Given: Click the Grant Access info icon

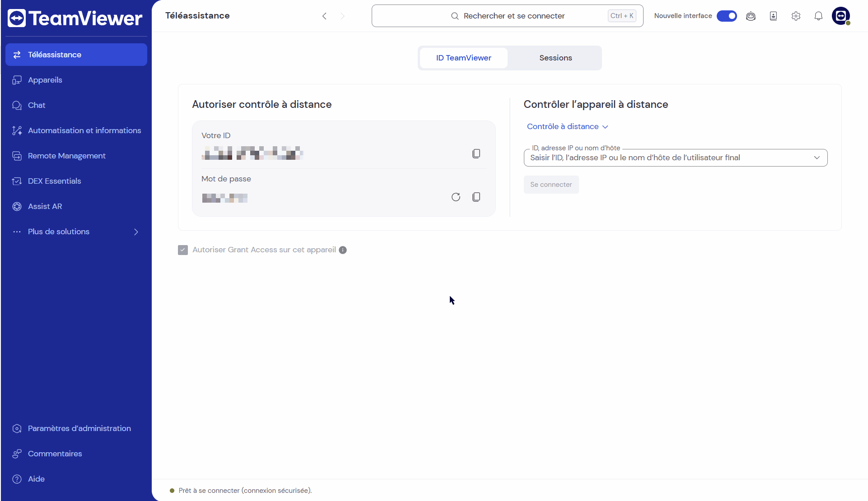Looking at the screenshot, I should coord(343,250).
